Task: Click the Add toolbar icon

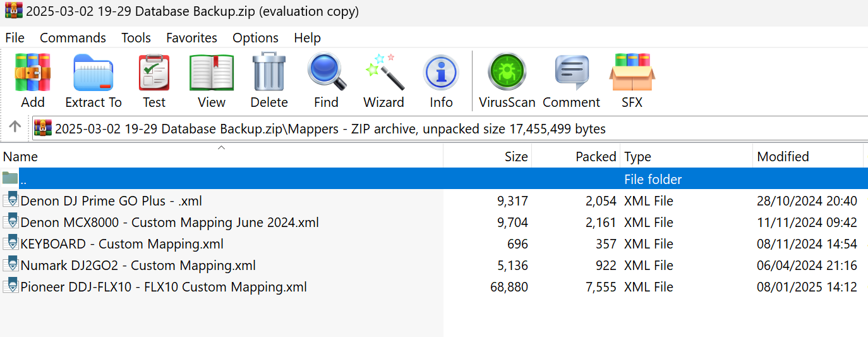Action: (x=33, y=73)
